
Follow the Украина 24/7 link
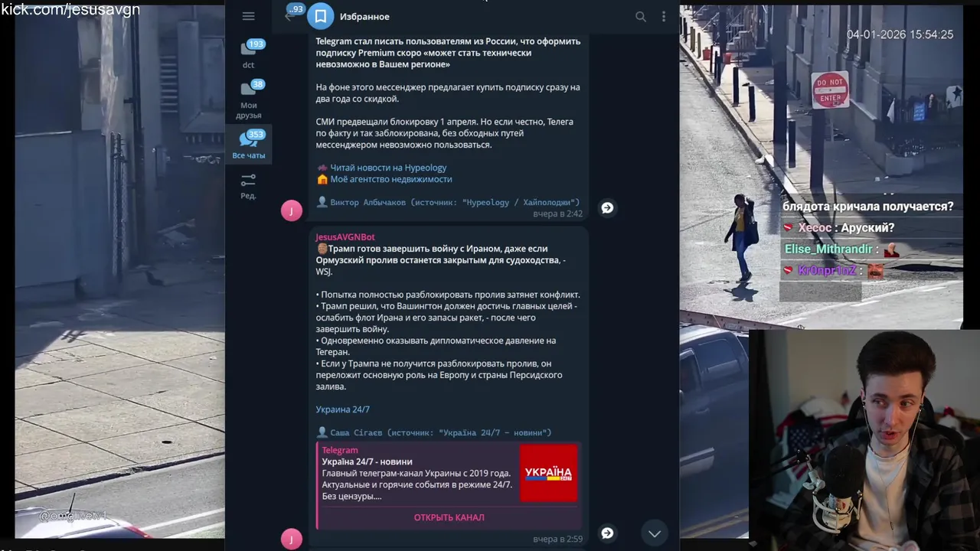click(x=342, y=409)
